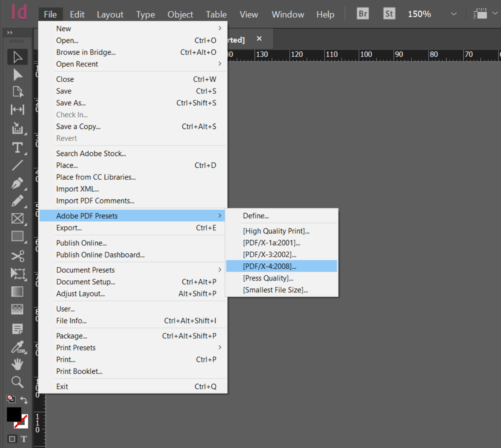The width and height of the screenshot is (501, 448).
Task: Open Adobe Stock via the St icon
Action: (389, 14)
